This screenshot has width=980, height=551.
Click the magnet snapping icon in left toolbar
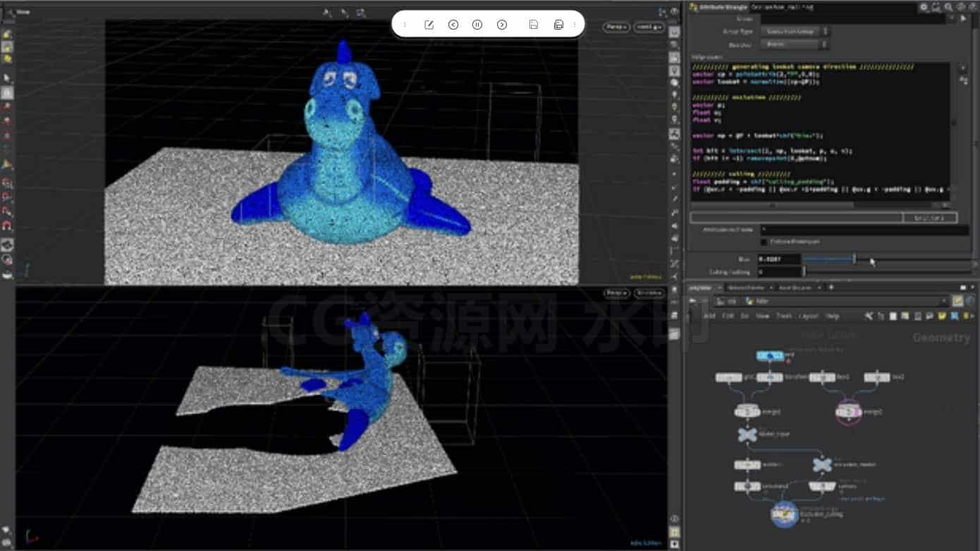coord(7,226)
